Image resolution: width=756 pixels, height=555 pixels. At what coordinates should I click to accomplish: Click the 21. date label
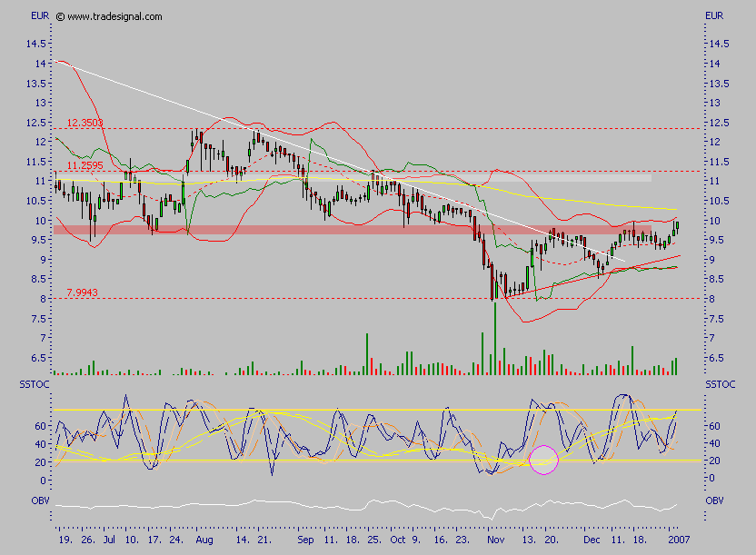click(264, 540)
